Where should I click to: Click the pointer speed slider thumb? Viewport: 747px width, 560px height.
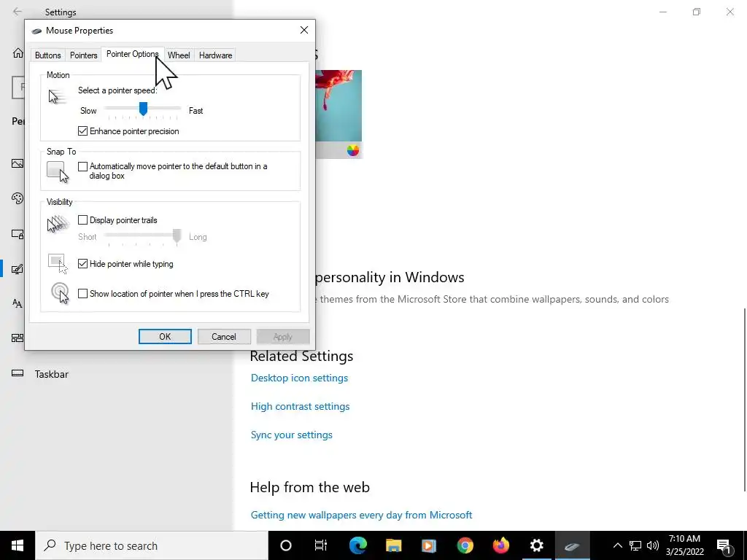(143, 109)
